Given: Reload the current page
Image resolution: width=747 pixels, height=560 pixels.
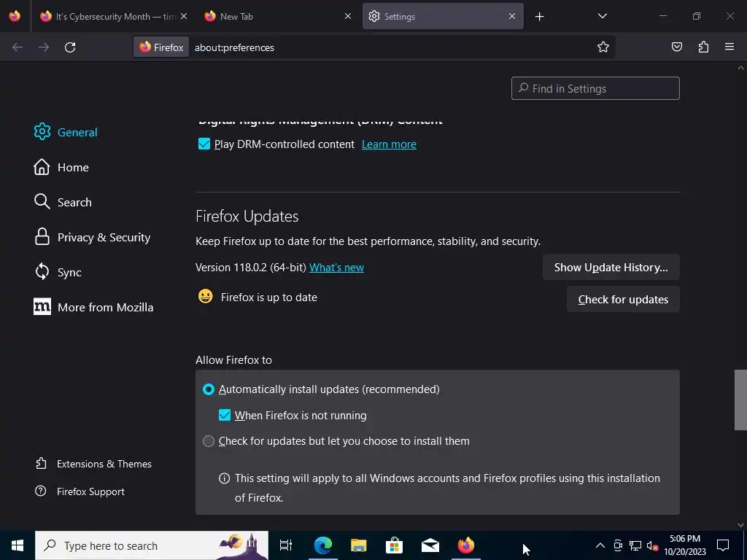Looking at the screenshot, I should click(x=70, y=47).
